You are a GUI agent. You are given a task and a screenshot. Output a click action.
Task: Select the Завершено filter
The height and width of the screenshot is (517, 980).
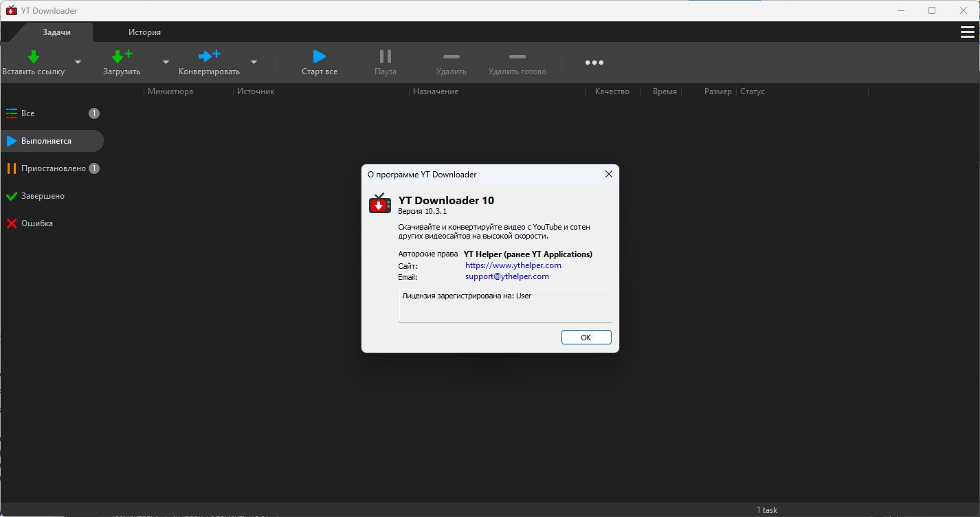point(52,196)
